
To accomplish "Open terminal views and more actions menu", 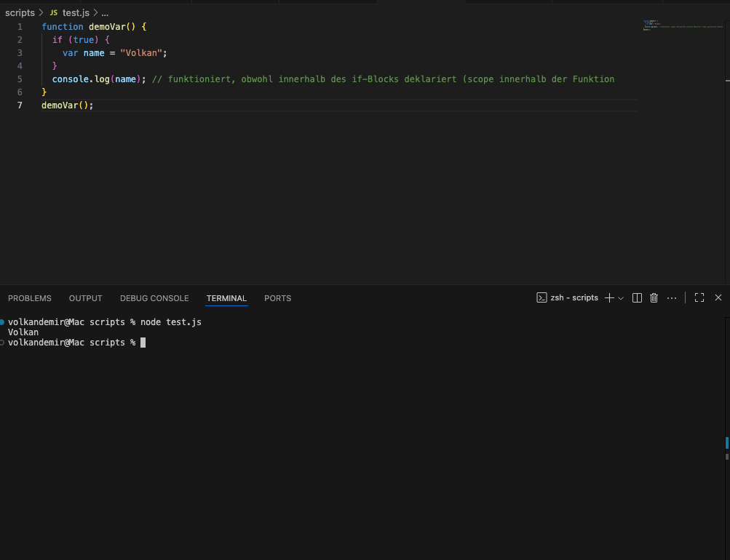I will [671, 298].
